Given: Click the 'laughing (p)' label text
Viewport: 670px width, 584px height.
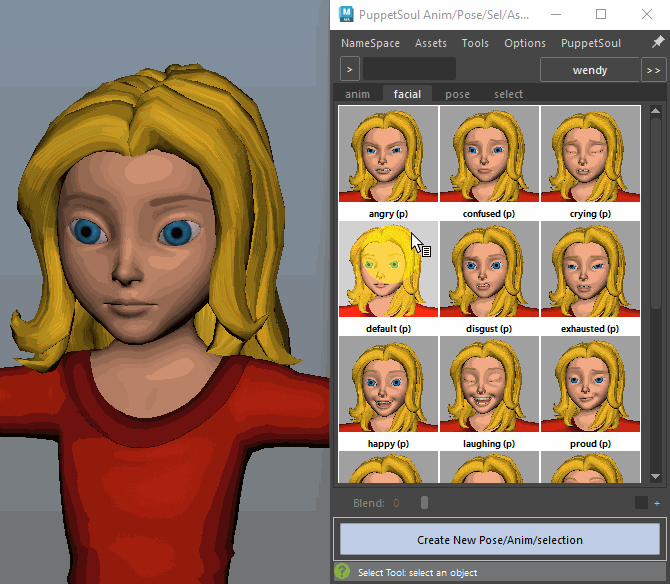Looking at the screenshot, I should coord(489,443).
